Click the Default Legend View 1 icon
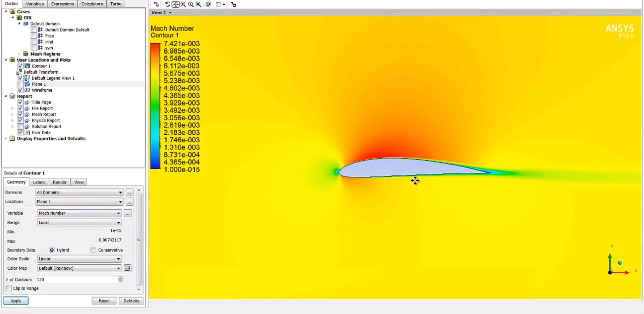Screen dimensions: 644x314 [27, 78]
